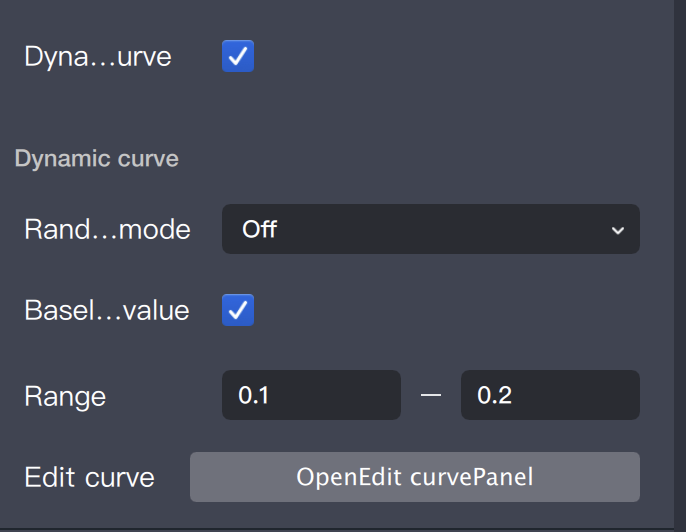Click the white checkmark beside Dyna...urve
This screenshot has width=686, height=532.
coord(238,56)
